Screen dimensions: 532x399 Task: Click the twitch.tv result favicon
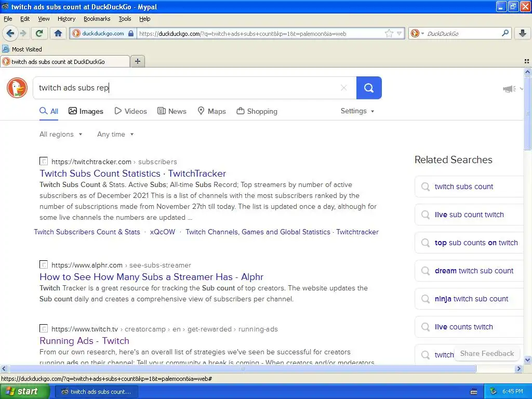coord(44,328)
